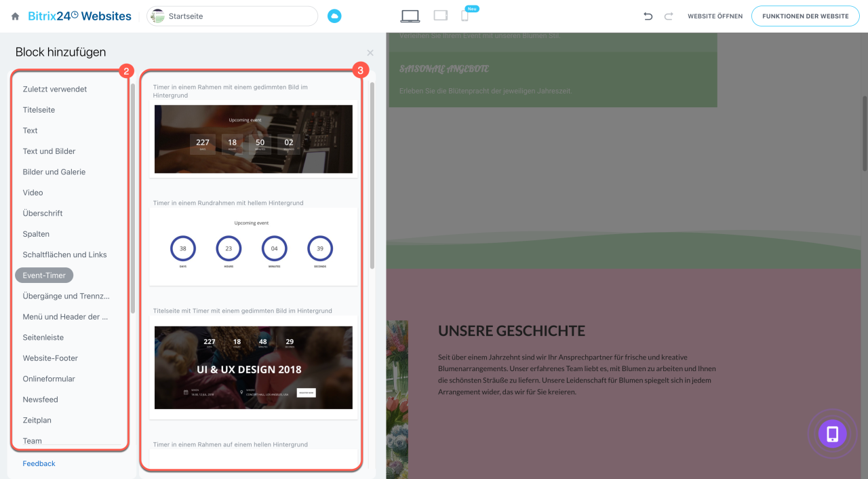
Task: Click 'Timer in einem Rundrahmen mit hellem Hintergrund' label
Action: pyautogui.click(x=229, y=203)
